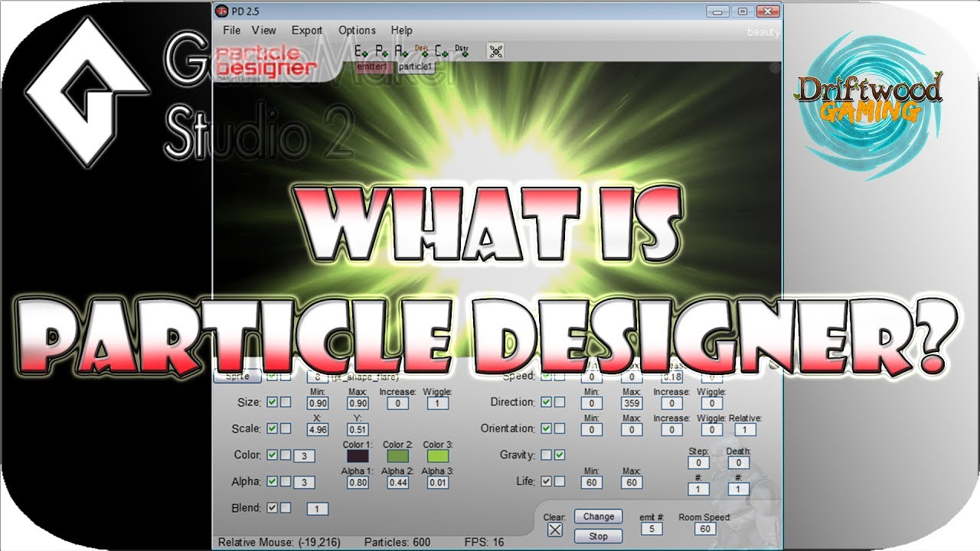Image resolution: width=980 pixels, height=551 pixels.
Task: Uncheck the first Blend checkbox
Action: point(272,507)
